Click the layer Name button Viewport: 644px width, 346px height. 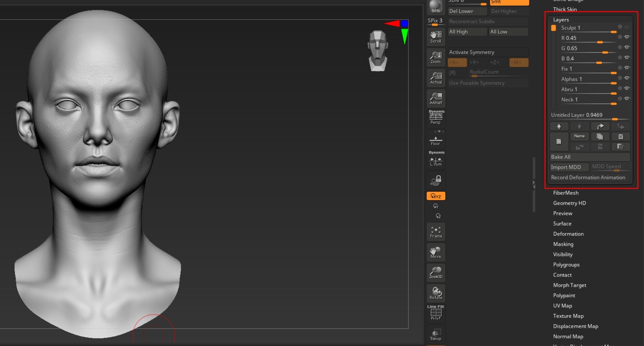tap(579, 136)
